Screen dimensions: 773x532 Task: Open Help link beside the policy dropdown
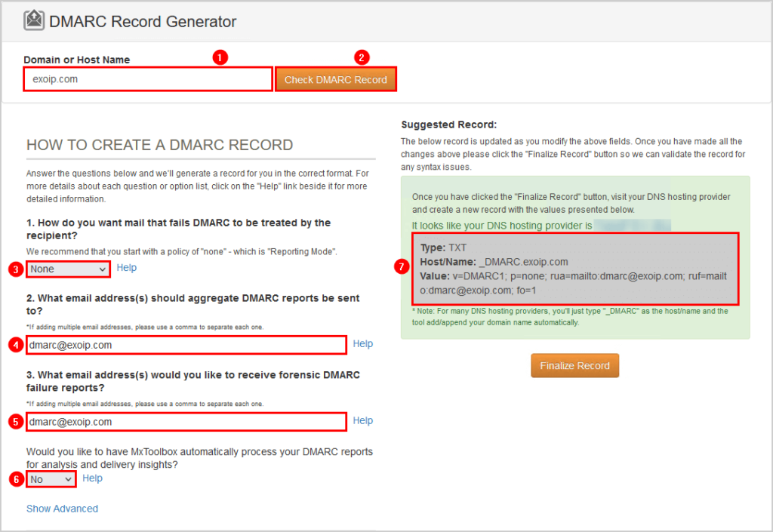point(127,268)
